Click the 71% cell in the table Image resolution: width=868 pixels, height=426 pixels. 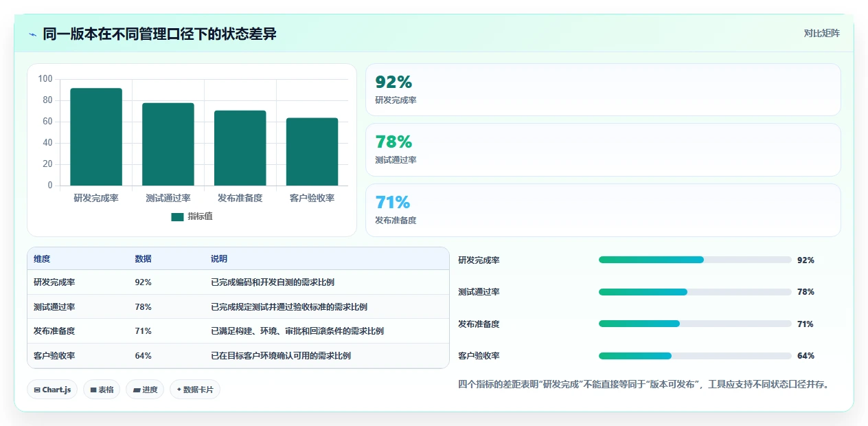click(144, 331)
